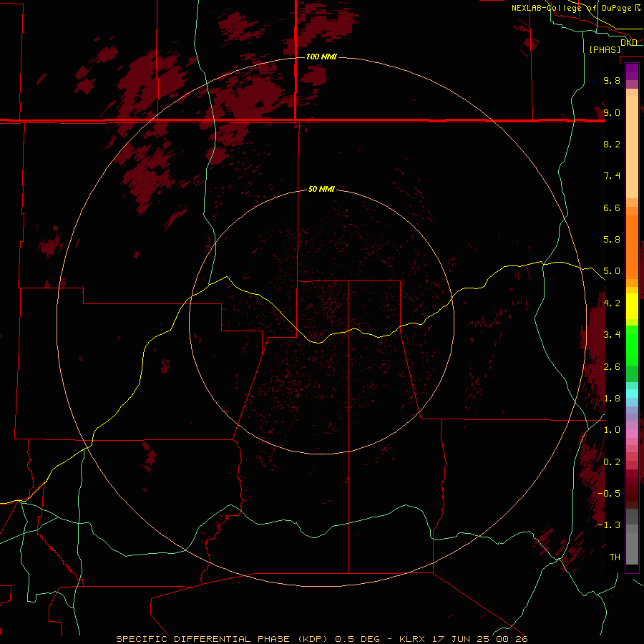Pick the orange band on color bar

632,248
